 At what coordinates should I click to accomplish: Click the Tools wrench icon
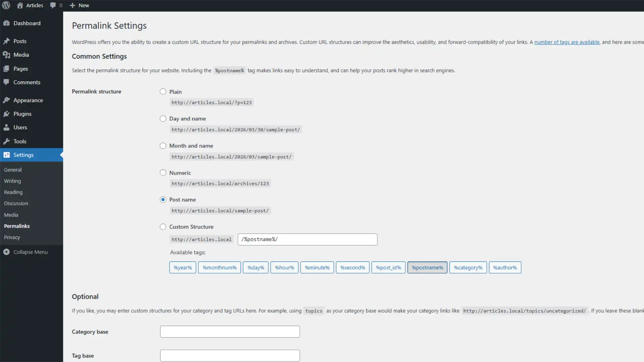click(x=6, y=141)
